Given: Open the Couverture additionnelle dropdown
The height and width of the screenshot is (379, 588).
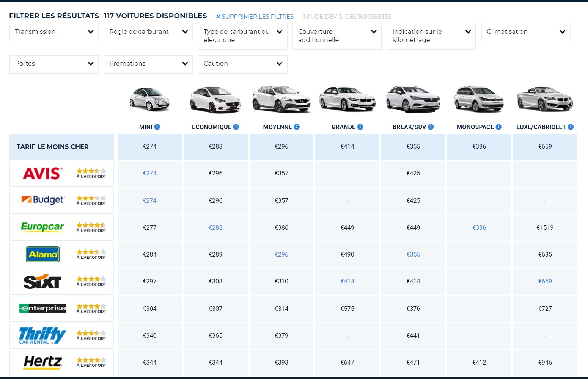Looking at the screenshot, I should click(337, 36).
